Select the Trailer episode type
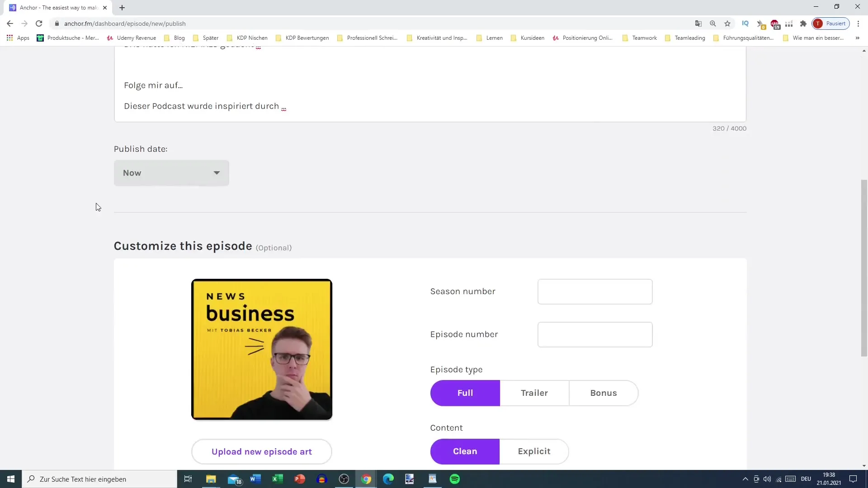Screen dimensions: 868x488 534,393
